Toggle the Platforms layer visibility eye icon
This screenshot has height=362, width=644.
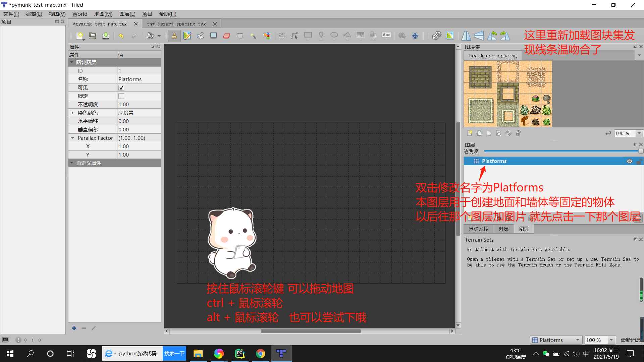pos(629,161)
